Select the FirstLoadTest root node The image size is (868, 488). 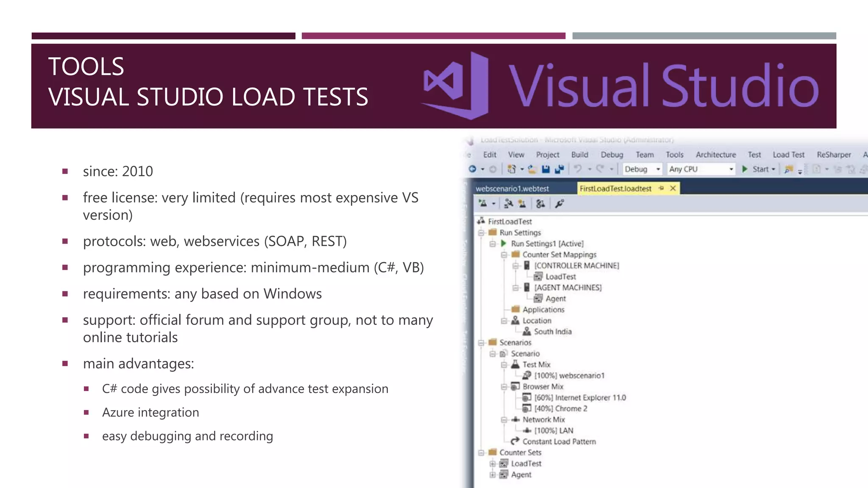tap(509, 222)
